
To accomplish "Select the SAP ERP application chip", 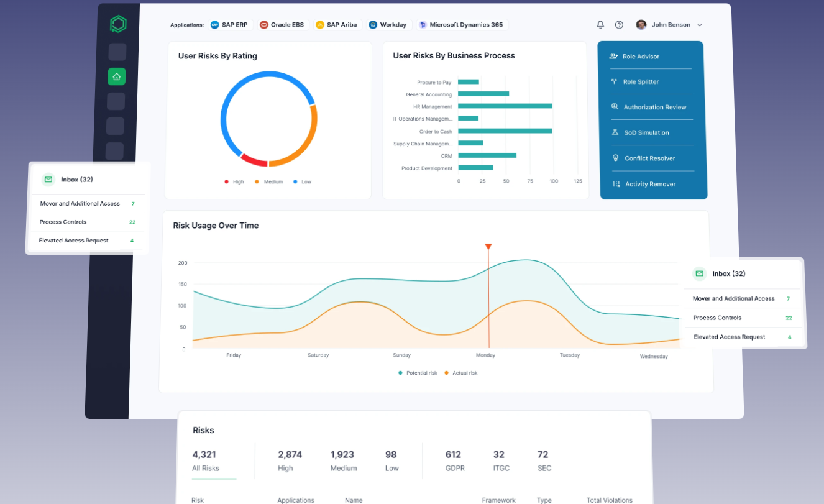I will point(229,25).
